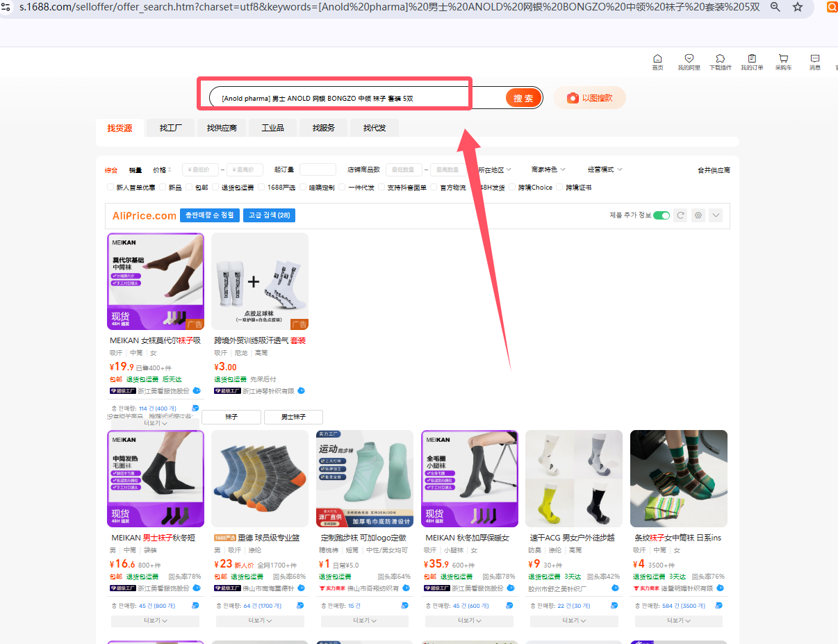Click the camera icon in 以图搜款
Viewport: 838px width, 644px height.
(x=573, y=98)
